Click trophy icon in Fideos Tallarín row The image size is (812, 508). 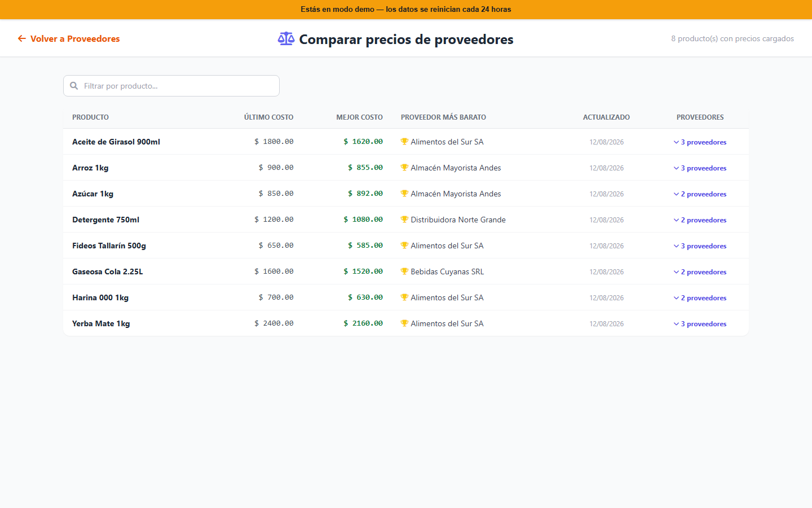[404, 246]
